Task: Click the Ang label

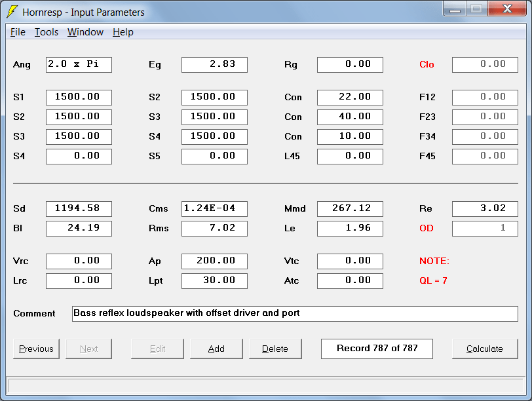Action: (x=22, y=65)
